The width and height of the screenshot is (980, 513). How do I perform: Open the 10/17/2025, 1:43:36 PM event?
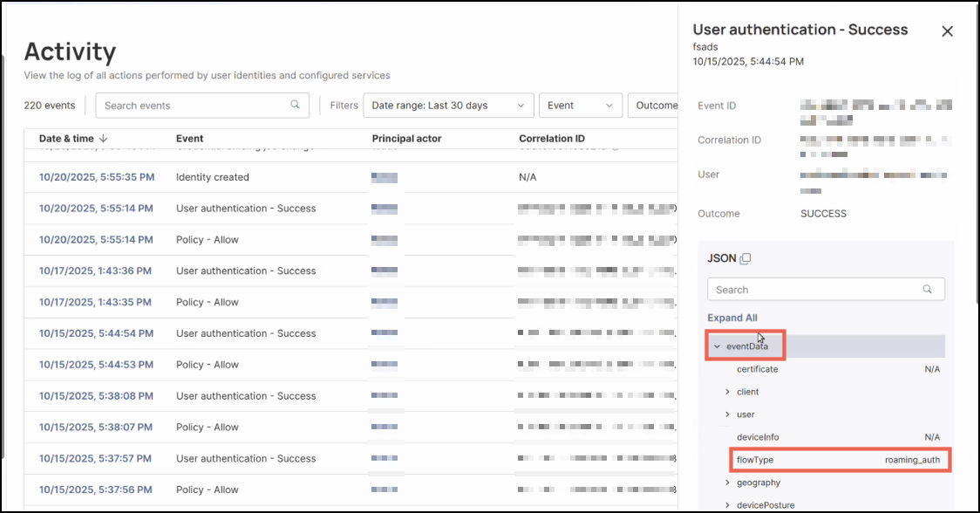point(94,271)
